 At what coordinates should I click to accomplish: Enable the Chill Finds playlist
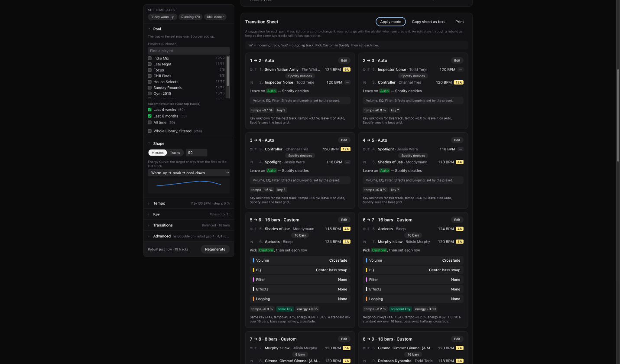point(150,76)
